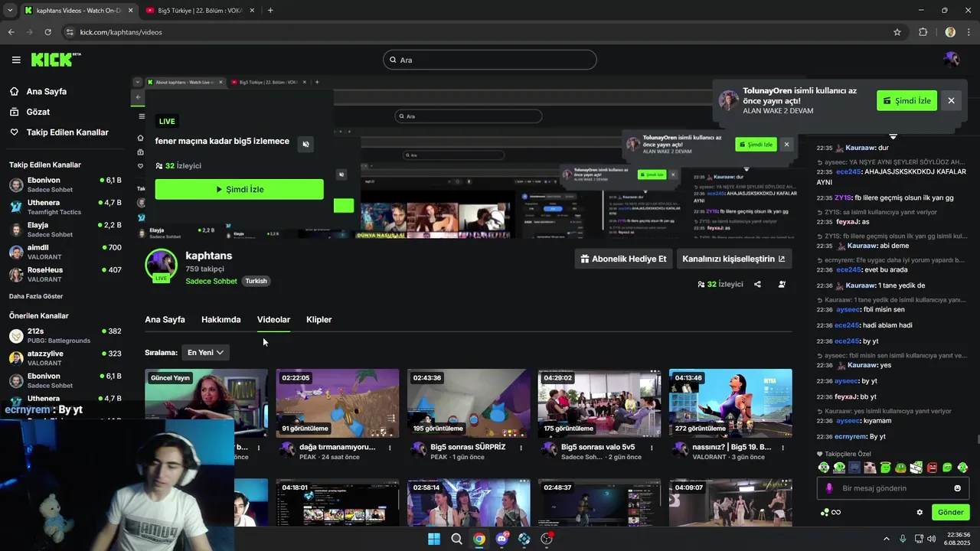Unmute the channel preview player
Screen dimensions: 980x551
click(305, 144)
